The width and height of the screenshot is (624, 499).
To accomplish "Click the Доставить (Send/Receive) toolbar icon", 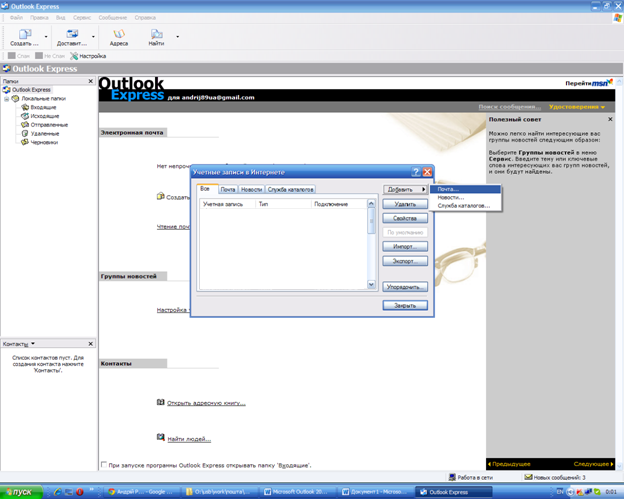I will click(72, 34).
